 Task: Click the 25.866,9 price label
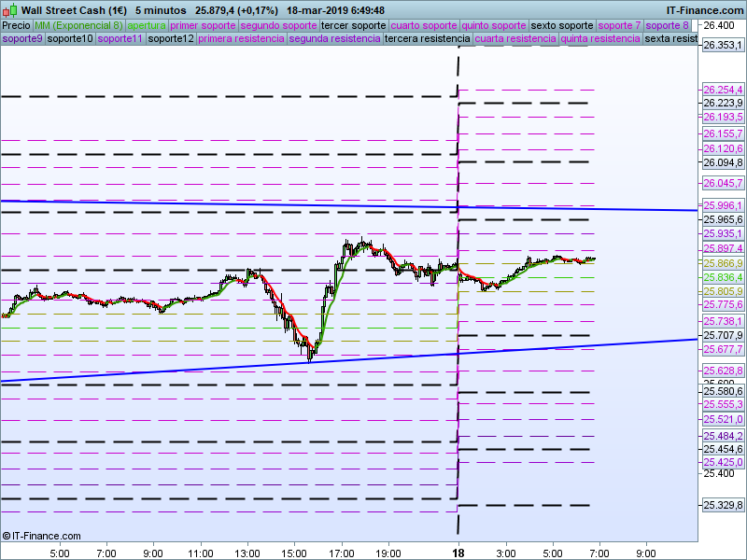[x=723, y=263]
